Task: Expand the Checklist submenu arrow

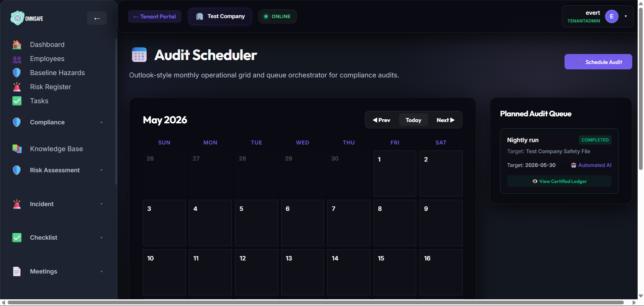Action: (101, 238)
